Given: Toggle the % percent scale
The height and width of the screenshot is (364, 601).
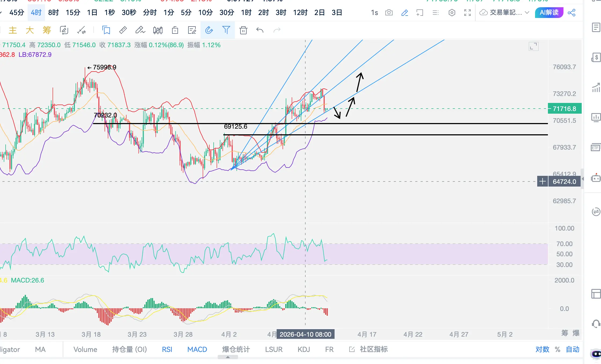Looking at the screenshot, I should [x=558, y=349].
